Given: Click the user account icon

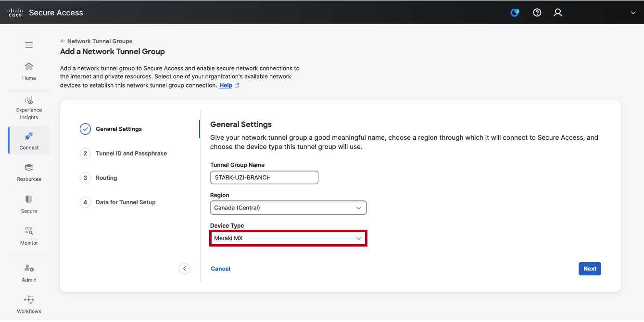Looking at the screenshot, I should [557, 12].
